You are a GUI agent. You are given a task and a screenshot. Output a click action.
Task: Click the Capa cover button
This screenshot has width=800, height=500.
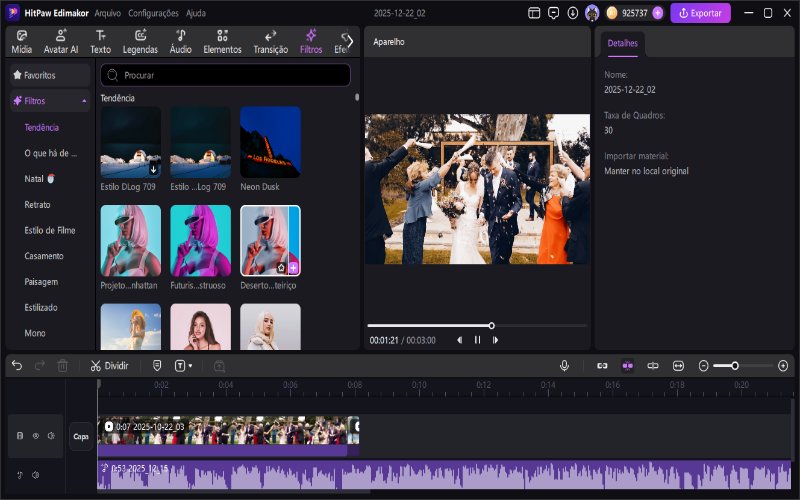tap(81, 436)
